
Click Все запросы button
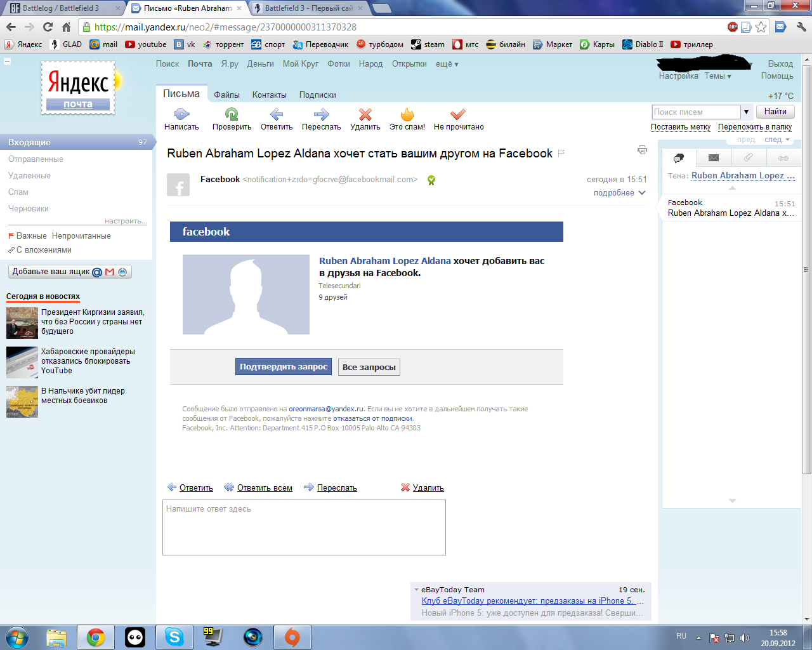point(369,367)
